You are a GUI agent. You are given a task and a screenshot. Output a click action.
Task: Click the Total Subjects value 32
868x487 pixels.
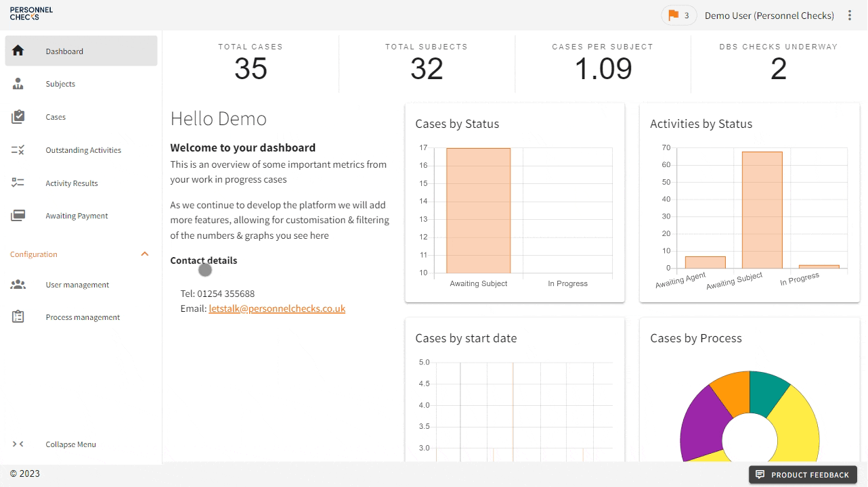[x=427, y=68]
